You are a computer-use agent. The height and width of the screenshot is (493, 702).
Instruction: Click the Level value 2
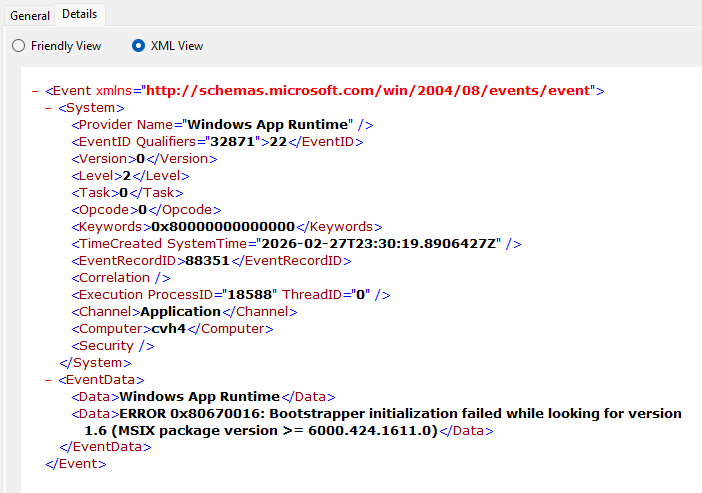pos(127,176)
